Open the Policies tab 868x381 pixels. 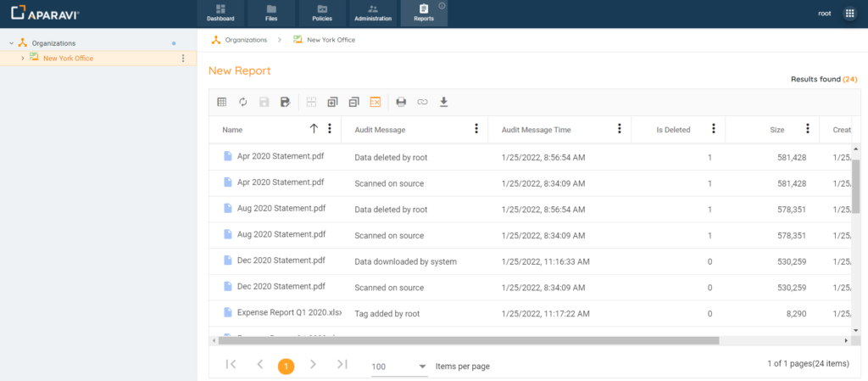coord(322,14)
